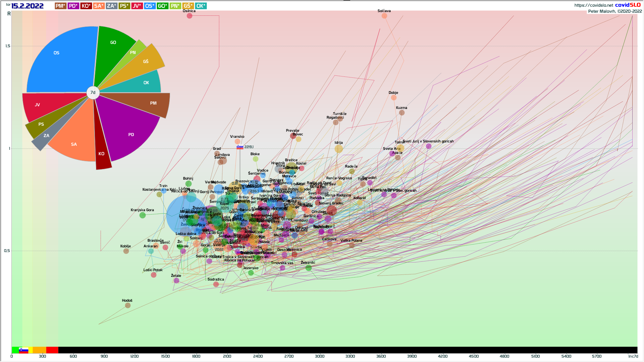The image size is (644, 362).
Task: Click the Slovenia flag marker at 2219.1
Action: point(240,147)
